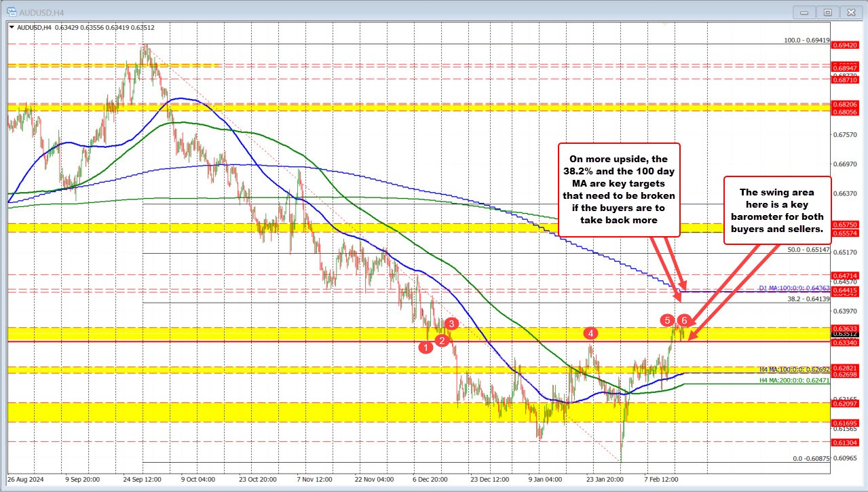868x492 pixels.
Task: Click the 0.68206 red price tag
Action: tap(846, 104)
